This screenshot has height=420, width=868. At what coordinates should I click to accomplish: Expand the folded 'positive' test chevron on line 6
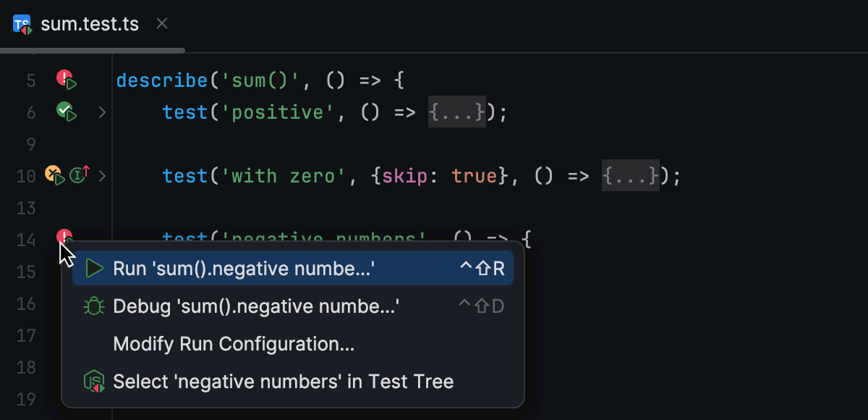(102, 112)
